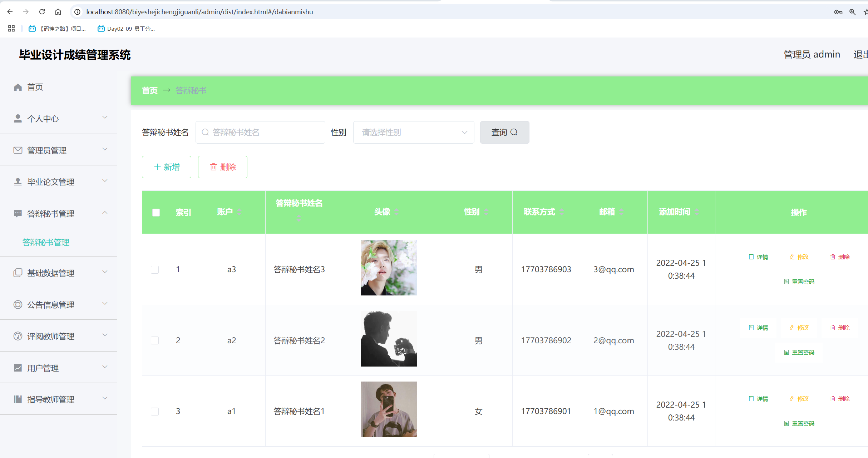
Task: Click the 查询 search button
Action: pos(504,132)
